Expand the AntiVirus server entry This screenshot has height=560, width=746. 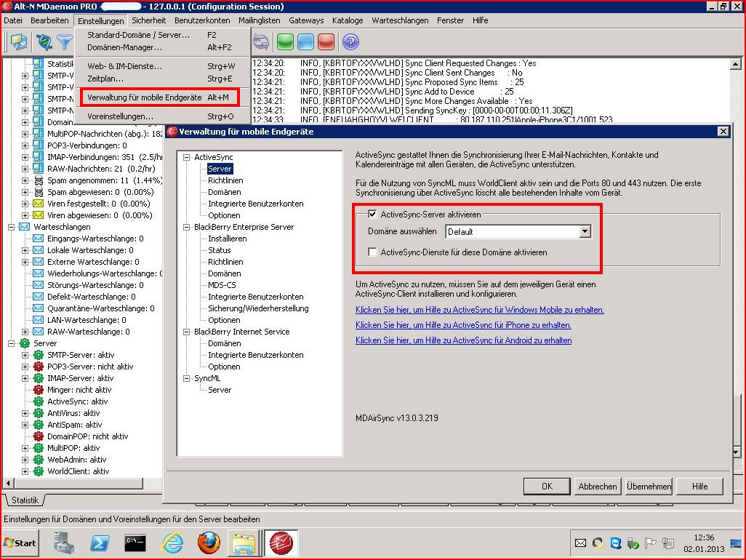pyautogui.click(x=25, y=413)
